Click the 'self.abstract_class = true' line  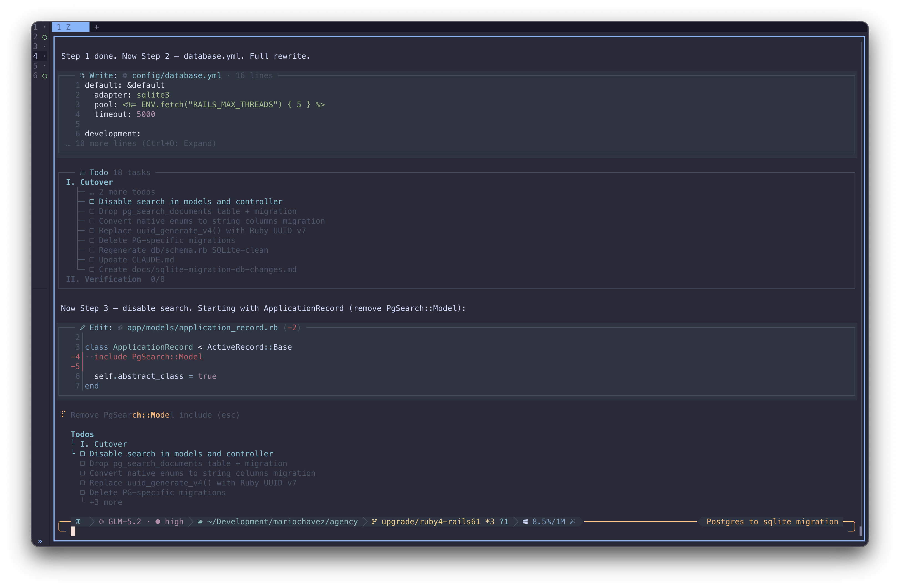point(155,376)
